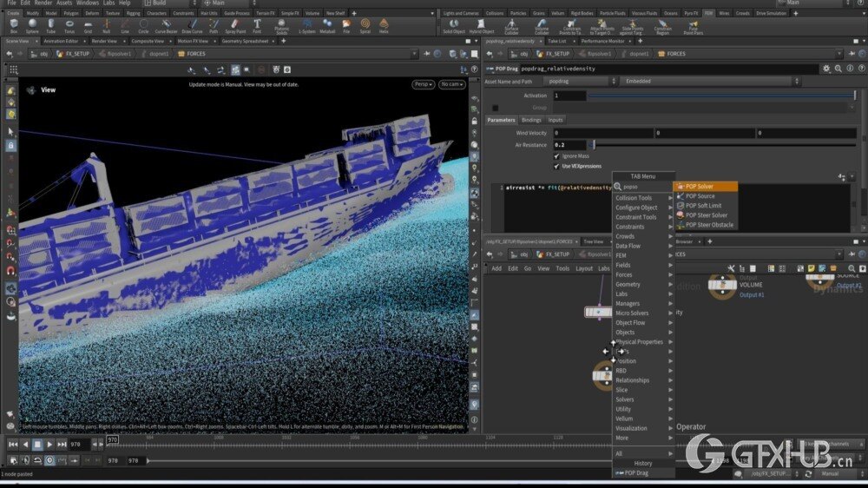Click the Torus shelf tool
The width and height of the screenshot is (868, 488).
coord(69,25)
